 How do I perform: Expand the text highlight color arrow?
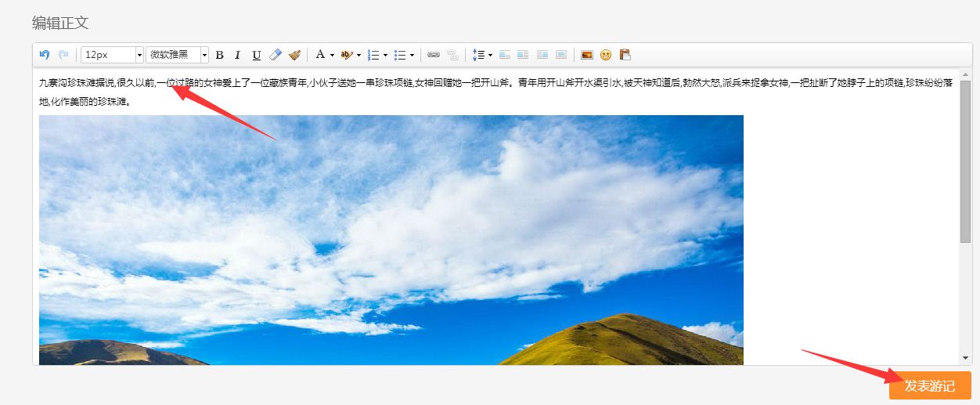point(358,55)
